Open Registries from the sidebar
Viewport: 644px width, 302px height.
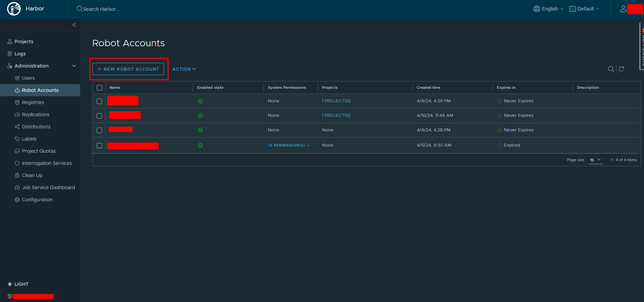(33, 102)
